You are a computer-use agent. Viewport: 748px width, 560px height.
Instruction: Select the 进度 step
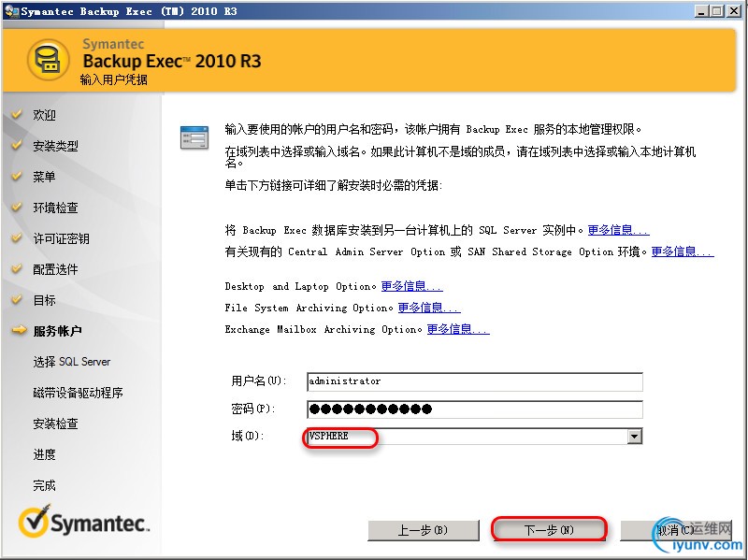tap(44, 454)
